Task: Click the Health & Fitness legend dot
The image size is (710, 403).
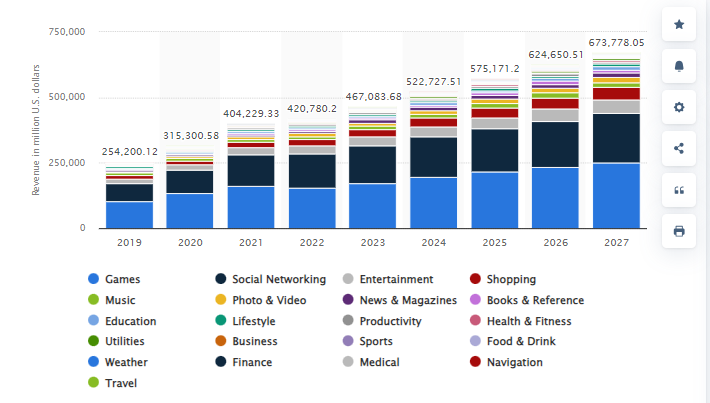Action: point(475,321)
